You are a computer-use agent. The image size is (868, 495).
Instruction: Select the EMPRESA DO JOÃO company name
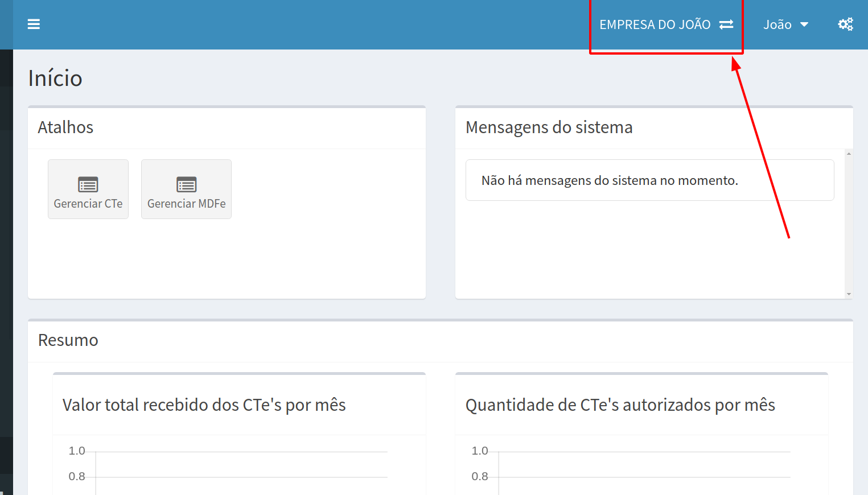(655, 24)
